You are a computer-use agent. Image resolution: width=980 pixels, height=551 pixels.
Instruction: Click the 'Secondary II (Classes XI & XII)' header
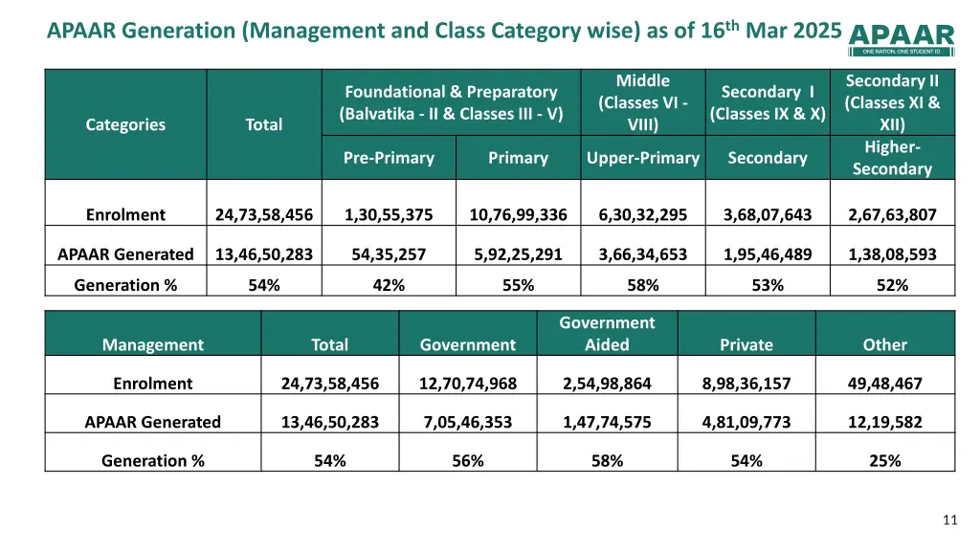point(893,102)
